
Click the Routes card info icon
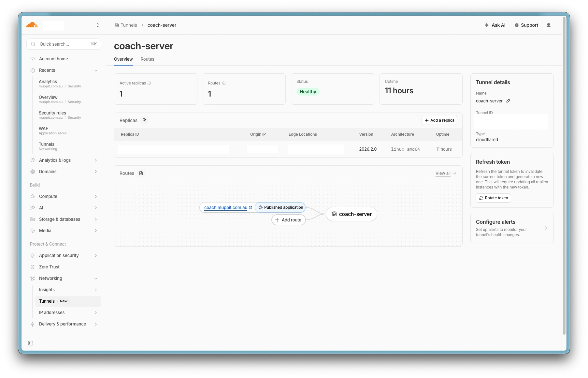pyautogui.click(x=224, y=83)
